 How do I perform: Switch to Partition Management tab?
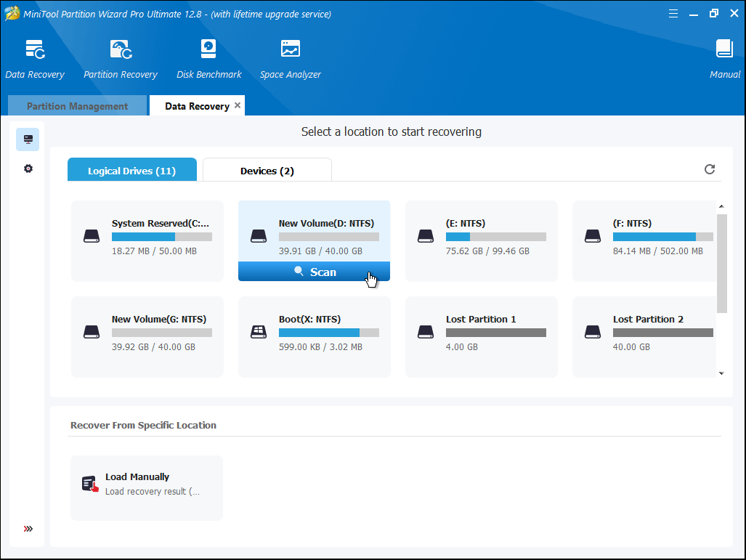click(x=77, y=105)
